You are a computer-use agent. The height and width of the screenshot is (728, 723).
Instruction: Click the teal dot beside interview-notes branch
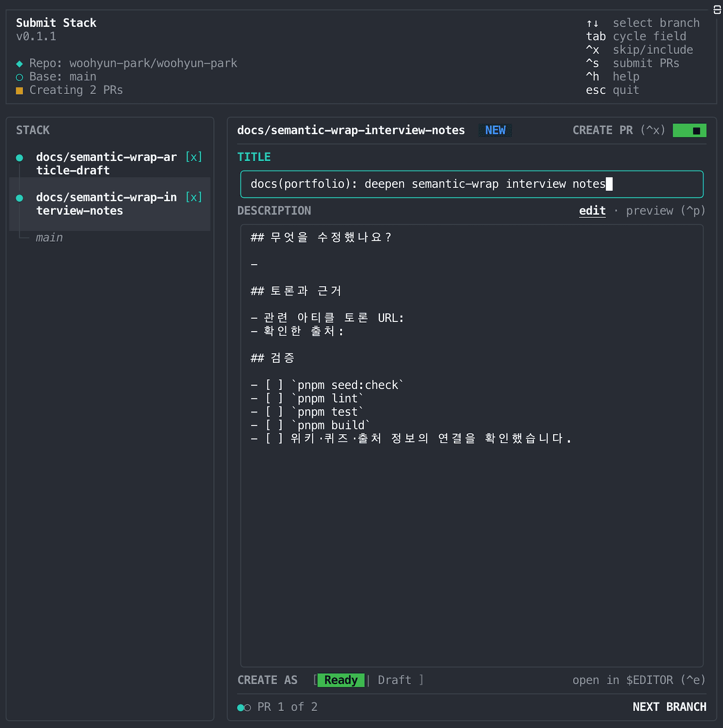[19, 198]
